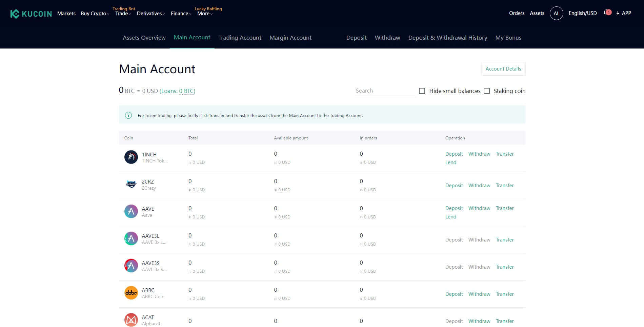Click Lend link for AAVE

click(450, 217)
